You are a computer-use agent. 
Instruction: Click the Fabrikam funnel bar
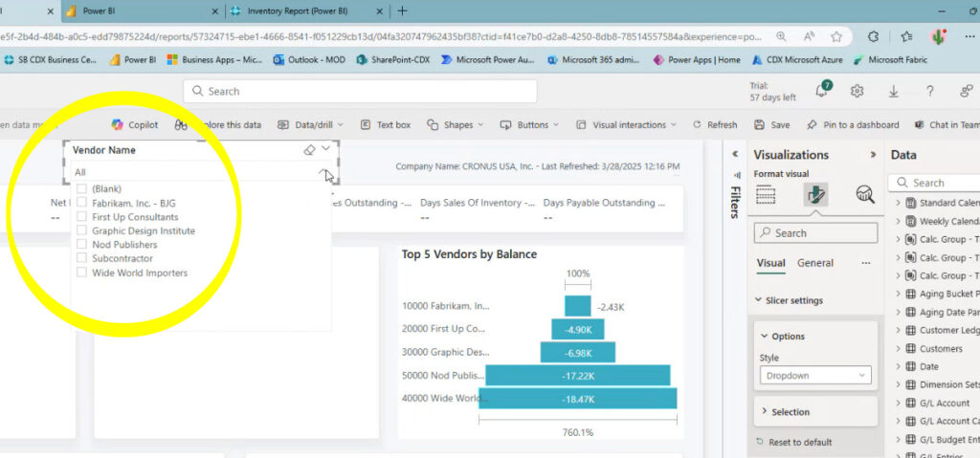[x=577, y=306]
